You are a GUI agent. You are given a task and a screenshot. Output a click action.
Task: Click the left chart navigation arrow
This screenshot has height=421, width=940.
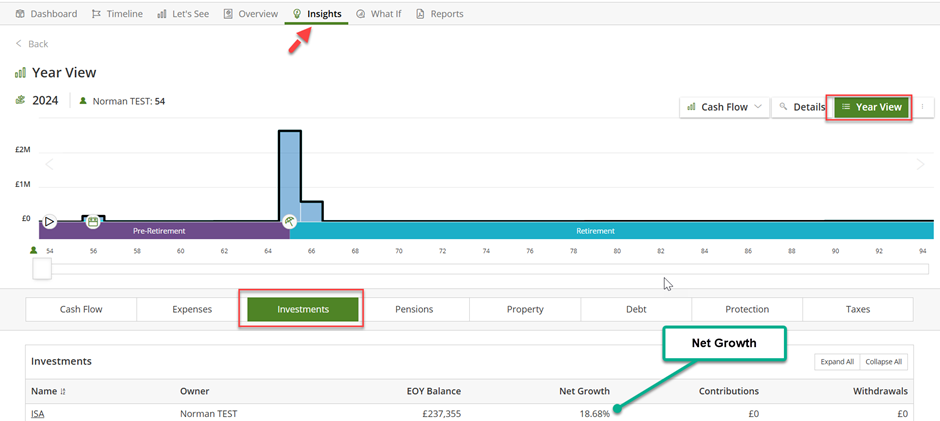click(x=49, y=165)
